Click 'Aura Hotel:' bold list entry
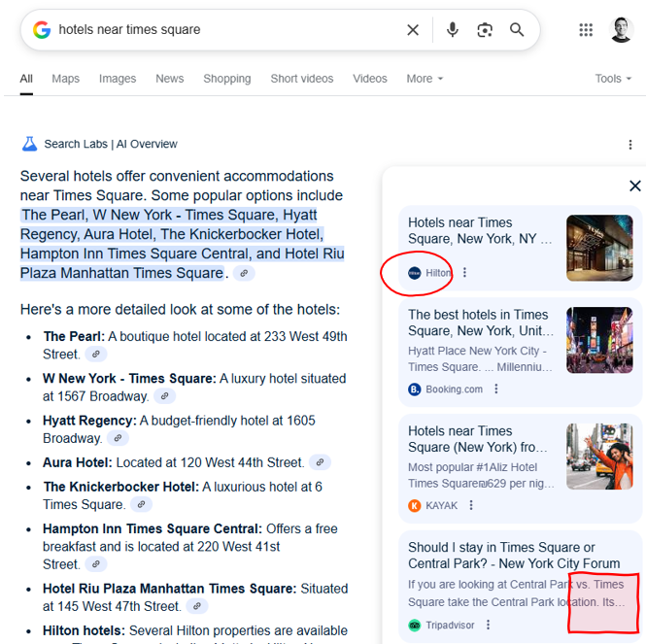Viewport: 646px width, 644px height. (78, 462)
